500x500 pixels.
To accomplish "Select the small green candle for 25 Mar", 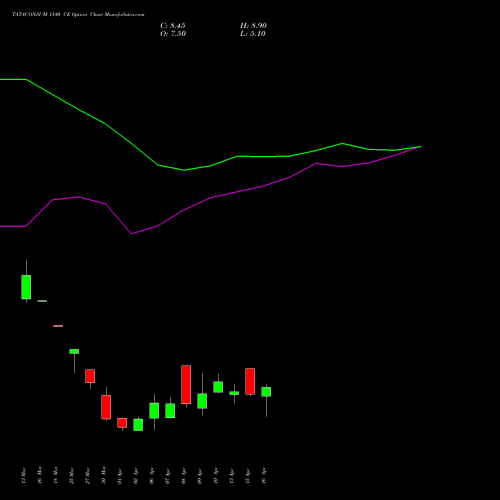I will coord(74,351).
